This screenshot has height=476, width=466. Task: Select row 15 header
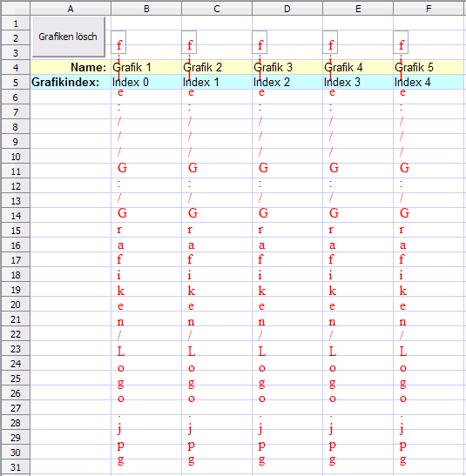16,231
